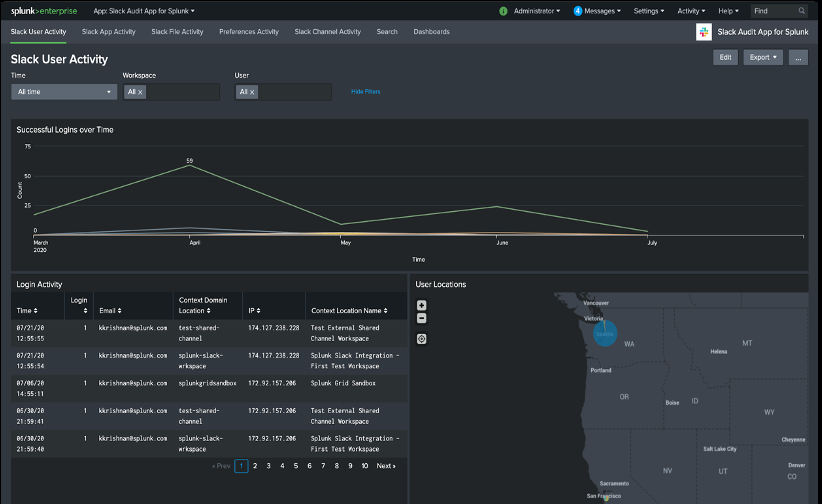Go to page 2 of Login Activity
822x504 pixels.
[x=255, y=466]
